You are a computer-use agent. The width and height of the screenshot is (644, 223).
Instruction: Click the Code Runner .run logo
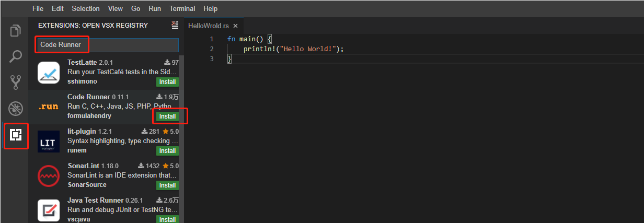click(x=49, y=107)
